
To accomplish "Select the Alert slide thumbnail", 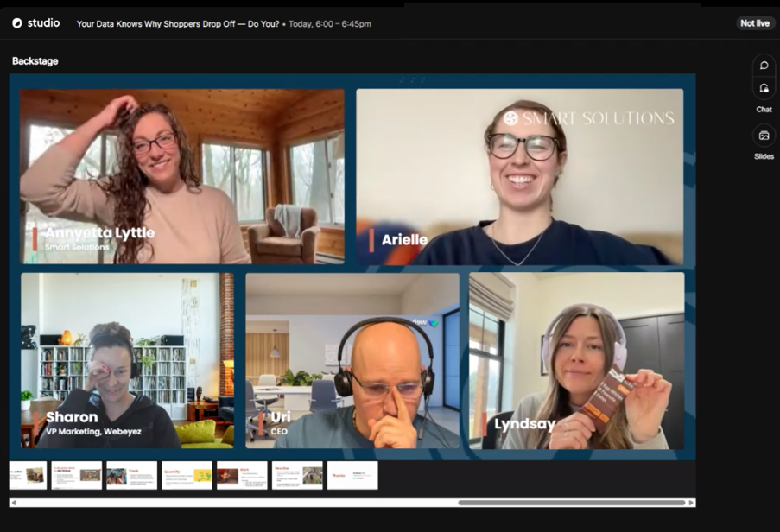I will [242, 475].
